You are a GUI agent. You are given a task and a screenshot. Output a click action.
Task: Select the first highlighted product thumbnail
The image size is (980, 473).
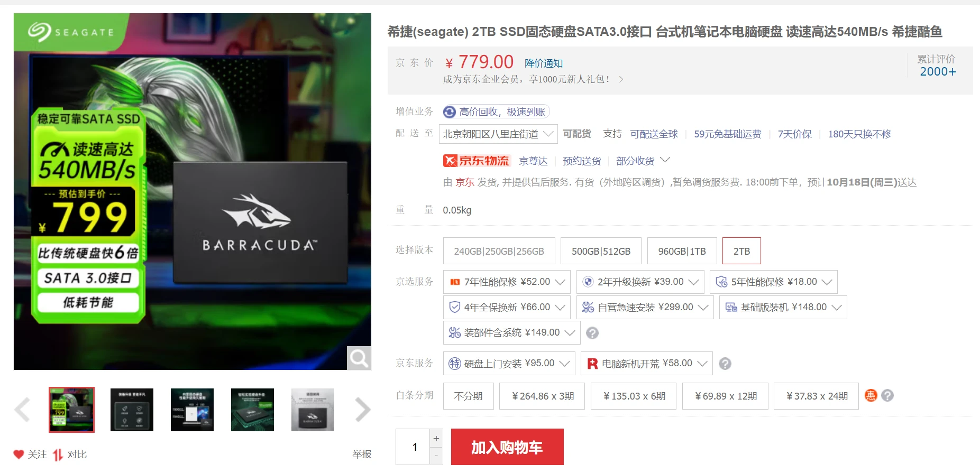pyautogui.click(x=71, y=410)
